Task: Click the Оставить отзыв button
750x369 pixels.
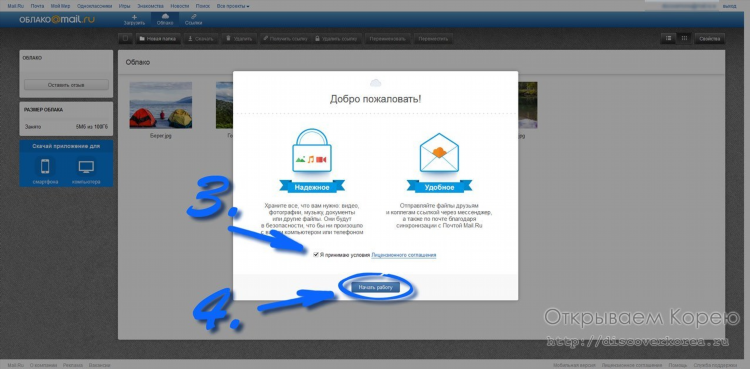Action: click(66, 85)
